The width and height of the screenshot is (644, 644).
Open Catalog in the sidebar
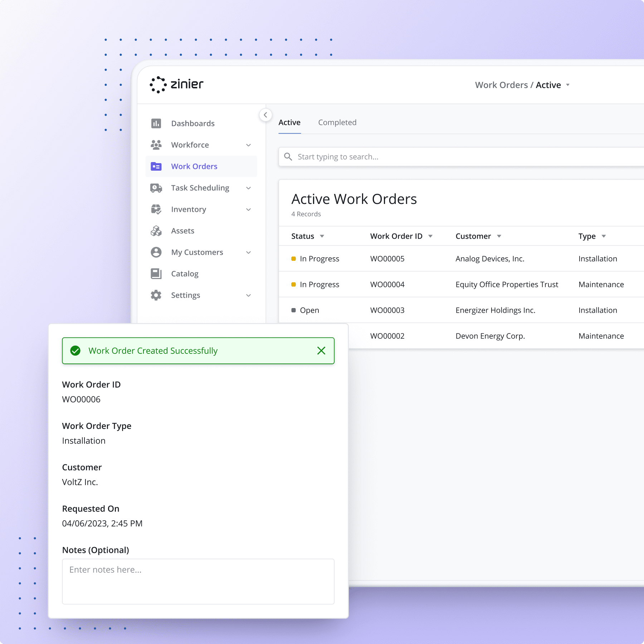(x=185, y=274)
